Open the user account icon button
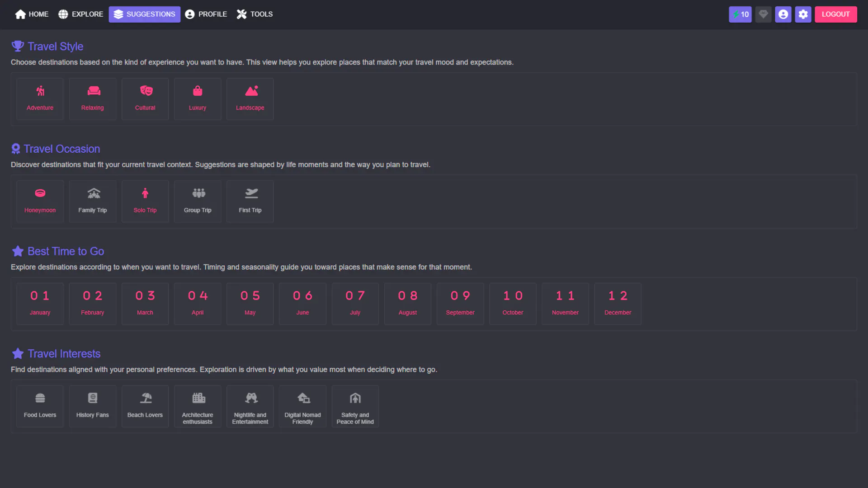This screenshot has height=488, width=868. click(x=783, y=14)
